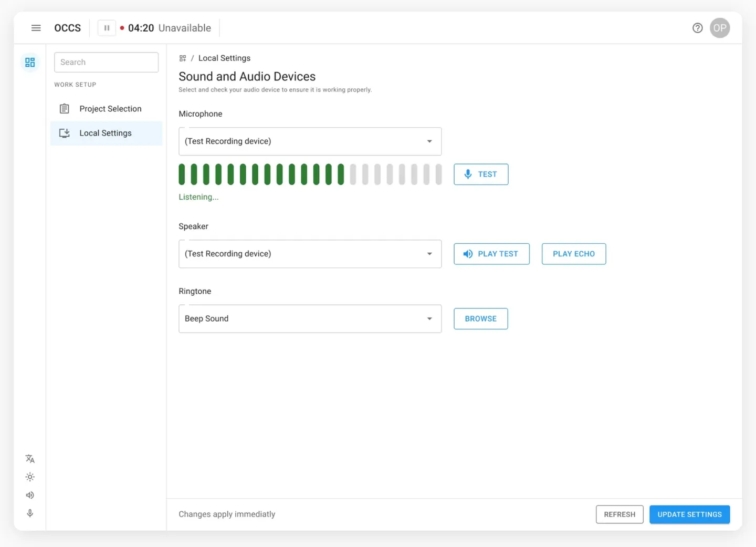The image size is (756, 547).
Task: Click the microphone level meter bars
Action: (310, 174)
